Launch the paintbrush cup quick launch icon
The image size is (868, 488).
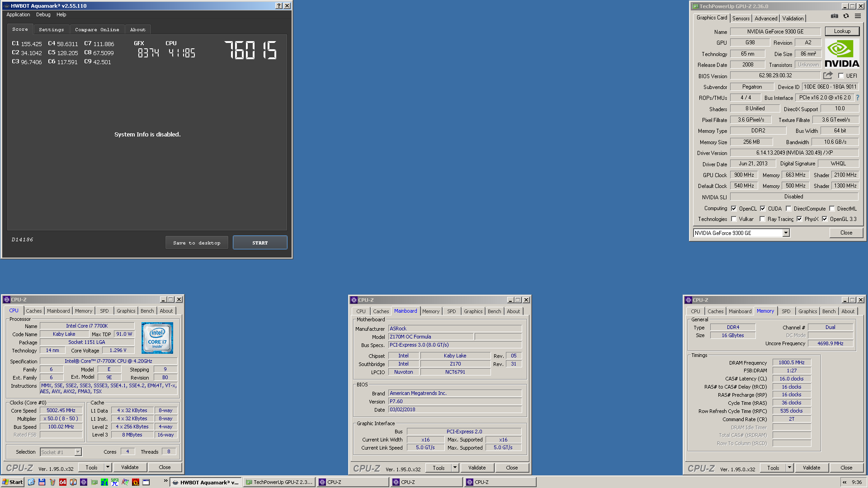pos(52,482)
